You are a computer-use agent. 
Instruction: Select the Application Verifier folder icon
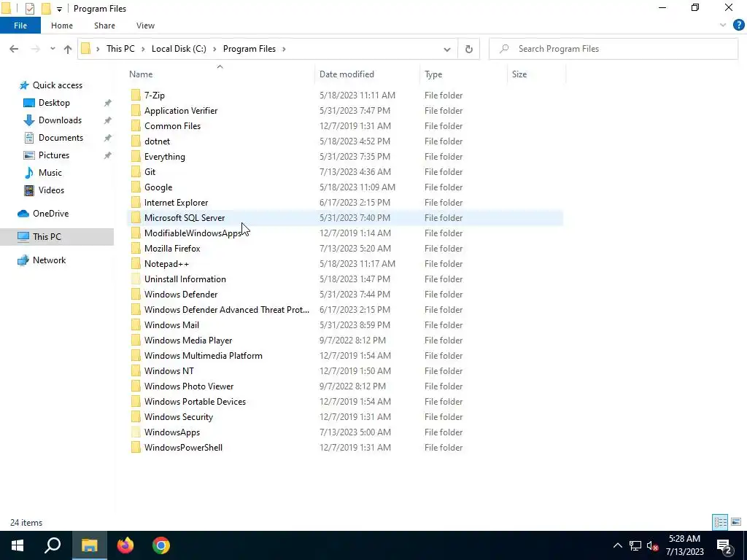pyautogui.click(x=136, y=111)
